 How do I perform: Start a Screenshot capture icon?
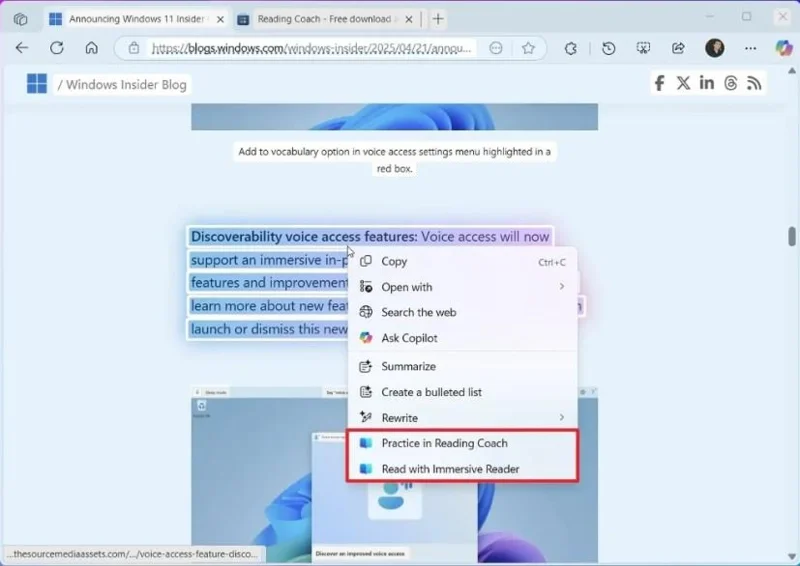(643, 48)
